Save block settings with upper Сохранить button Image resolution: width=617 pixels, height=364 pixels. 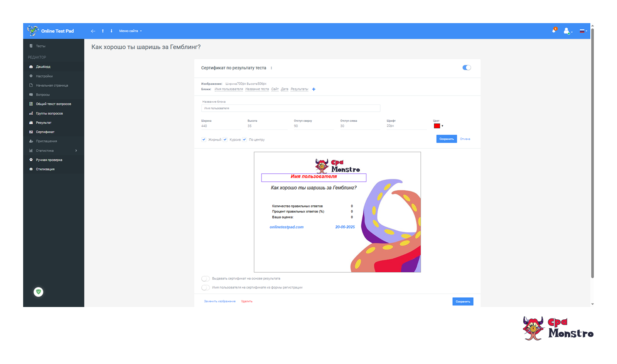coord(447,139)
